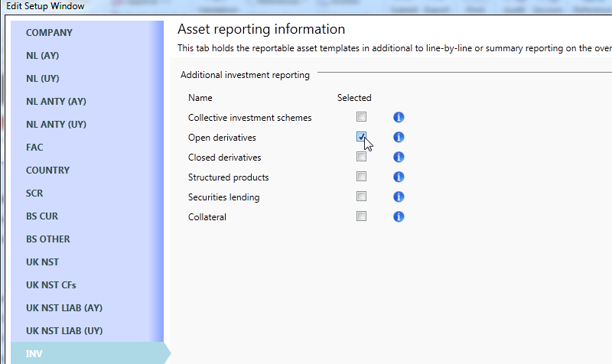
Task: Click the 'Collateral' row label
Action: (207, 217)
